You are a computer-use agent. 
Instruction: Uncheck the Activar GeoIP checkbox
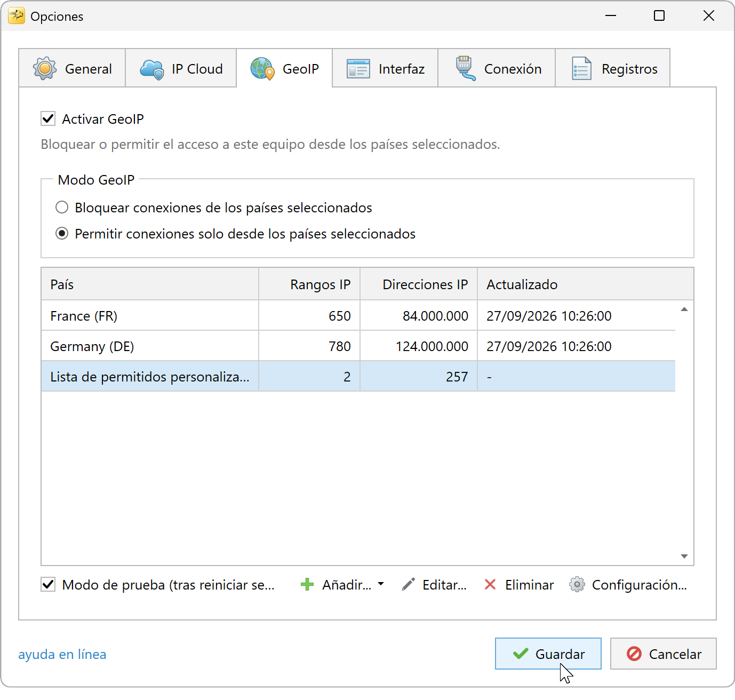48,118
